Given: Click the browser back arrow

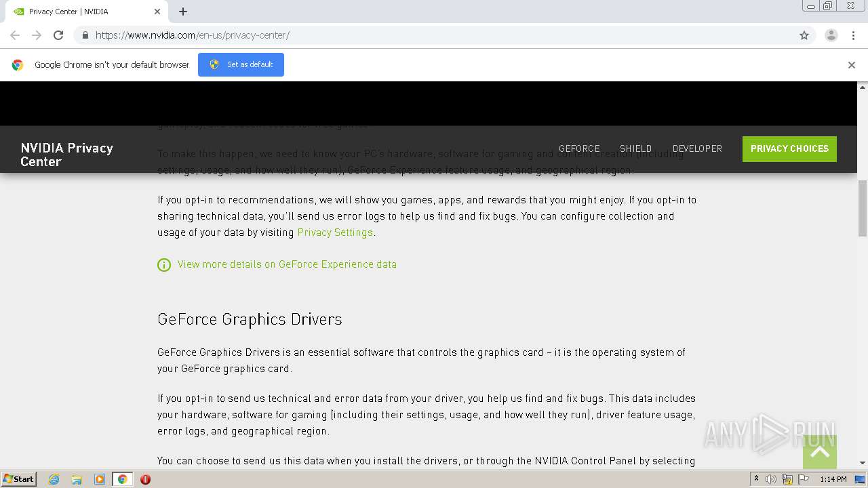Looking at the screenshot, I should point(15,35).
